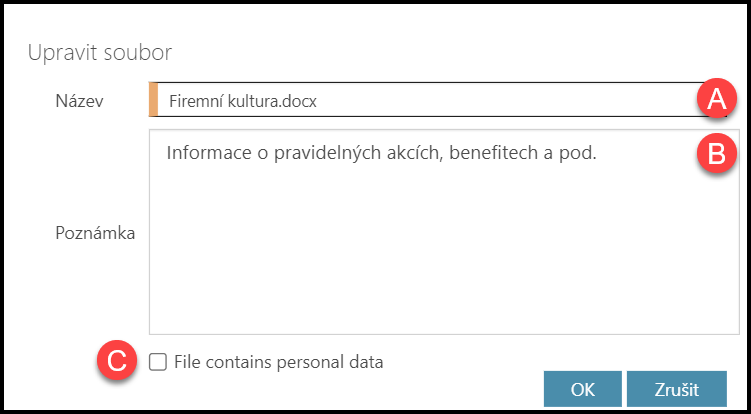This screenshot has height=414, width=751.
Task: Click the 'Poznámka' field label
Action: coord(95,232)
